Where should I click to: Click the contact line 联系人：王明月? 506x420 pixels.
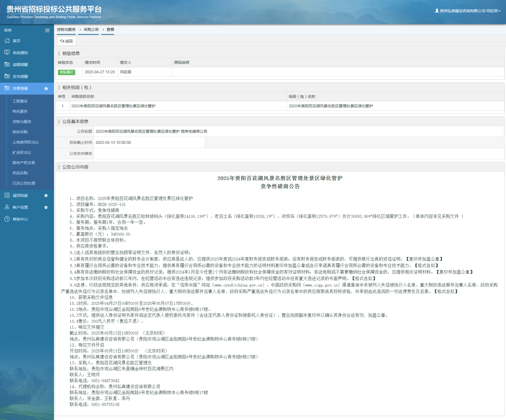coord(85,374)
